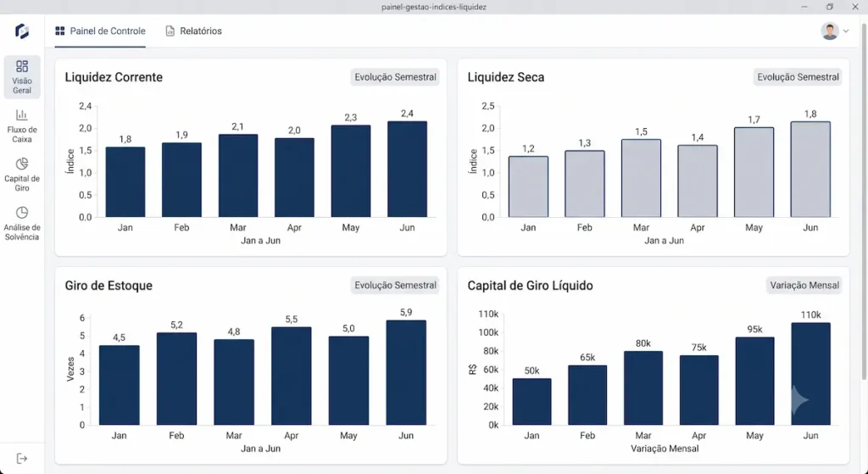868x474 pixels.
Task: Select the Jun bar in Liquidez Corrente chart
Action: (x=407, y=169)
